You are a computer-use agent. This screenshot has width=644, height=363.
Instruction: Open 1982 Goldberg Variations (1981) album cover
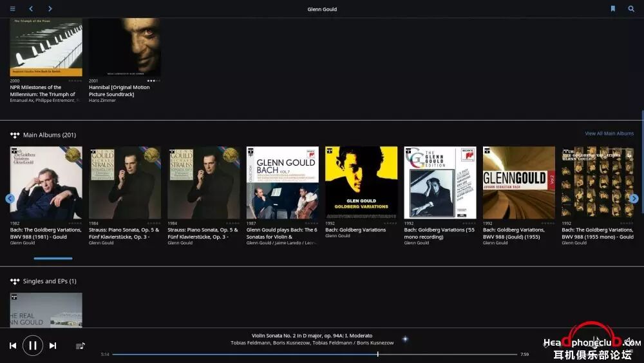[46, 182]
